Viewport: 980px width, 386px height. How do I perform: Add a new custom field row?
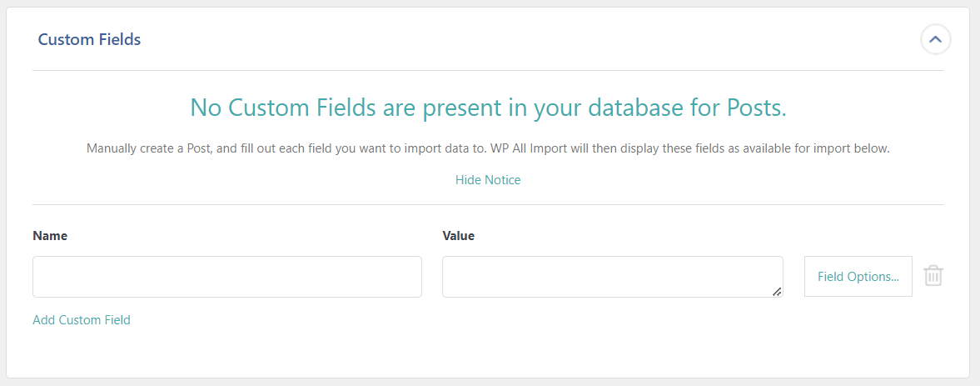pos(82,320)
